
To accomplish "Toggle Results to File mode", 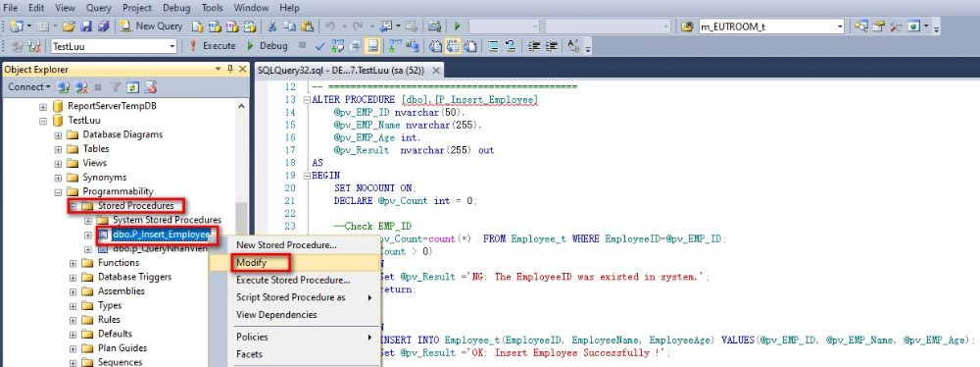I will pos(470,46).
